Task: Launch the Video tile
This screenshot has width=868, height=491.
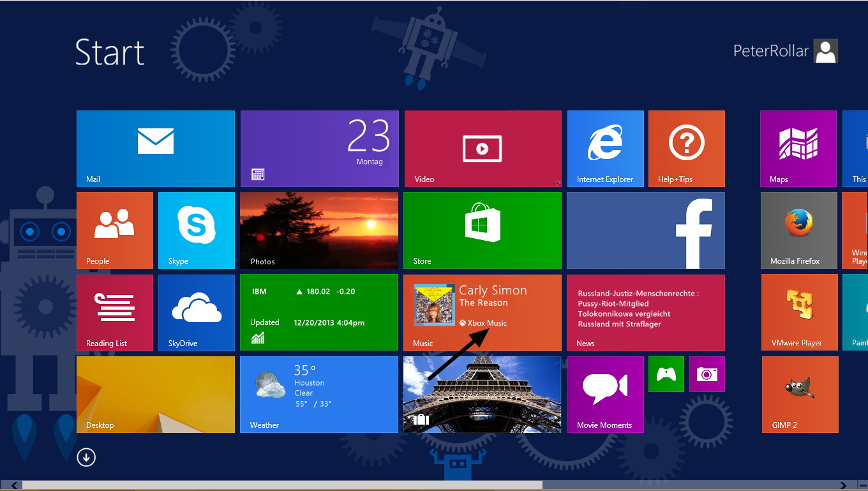Action: pos(483,149)
